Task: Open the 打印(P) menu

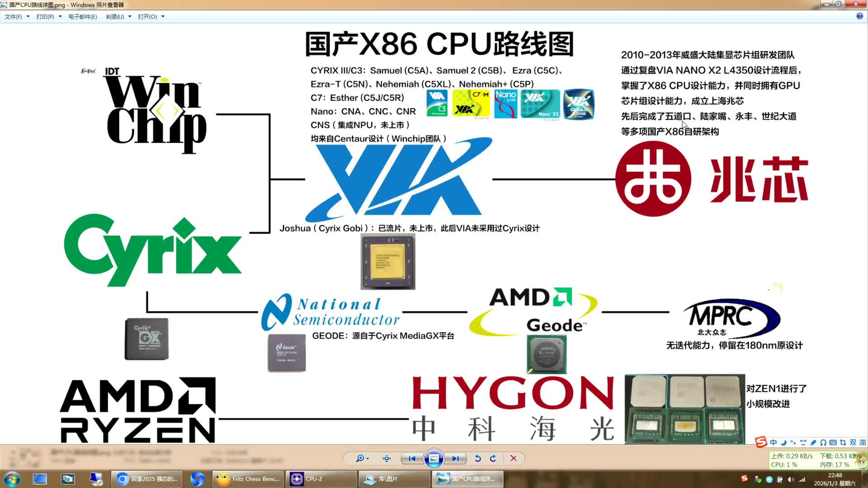Action: pyautogui.click(x=45, y=16)
